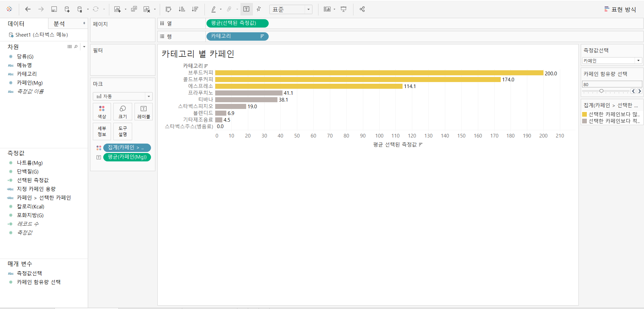Open the 레이블 label card

pos(144,112)
